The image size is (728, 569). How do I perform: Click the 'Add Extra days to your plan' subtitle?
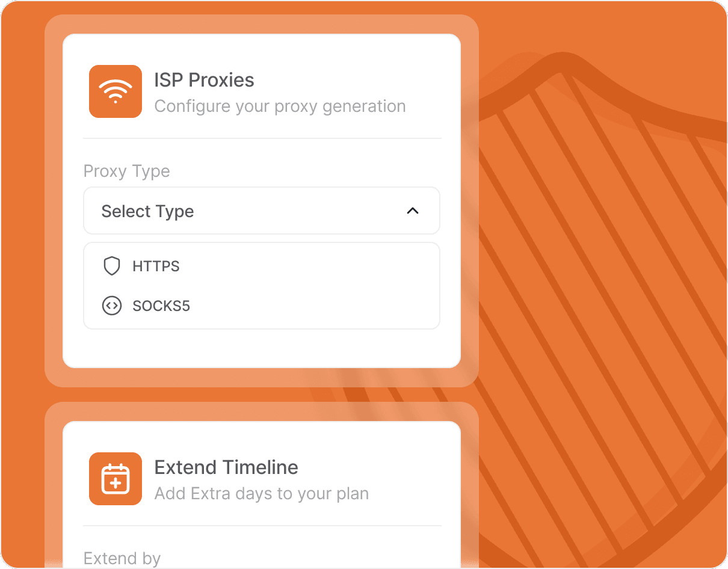tap(262, 494)
